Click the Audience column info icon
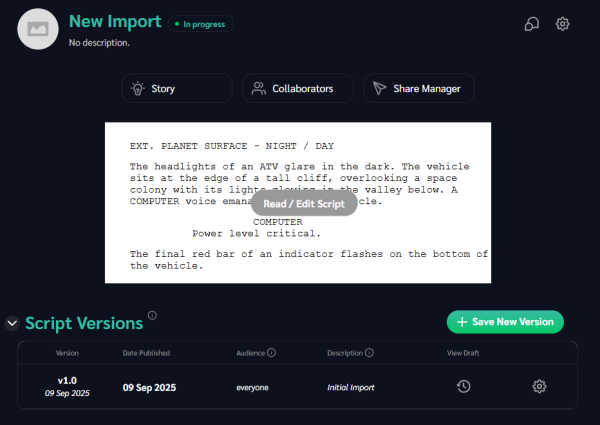Screen dimensions: 600x425 click(271, 353)
